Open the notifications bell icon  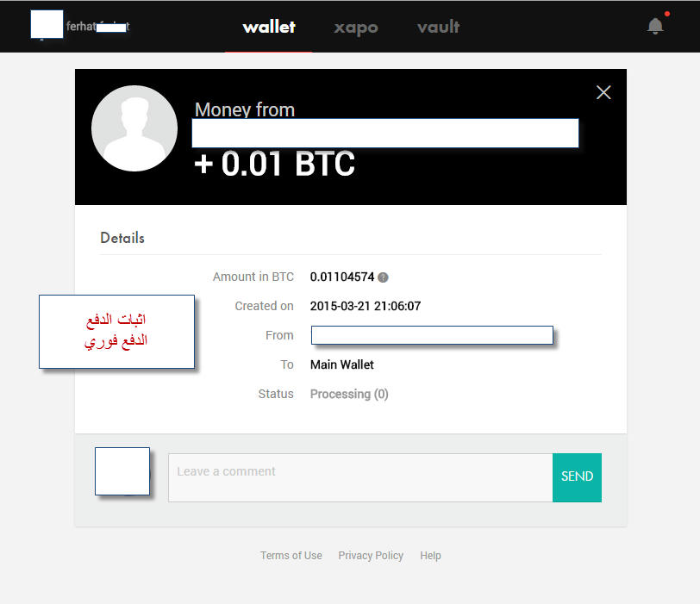click(655, 26)
